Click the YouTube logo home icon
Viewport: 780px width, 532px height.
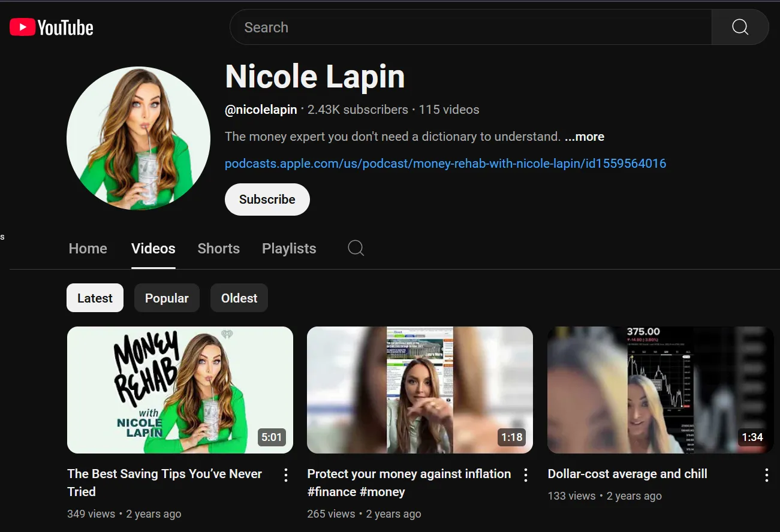point(52,28)
